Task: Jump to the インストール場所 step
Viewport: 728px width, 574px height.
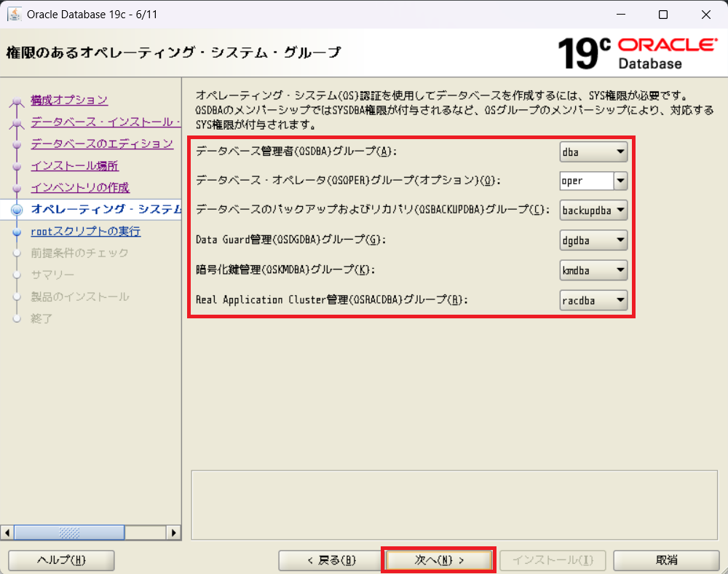Action: tap(75, 165)
